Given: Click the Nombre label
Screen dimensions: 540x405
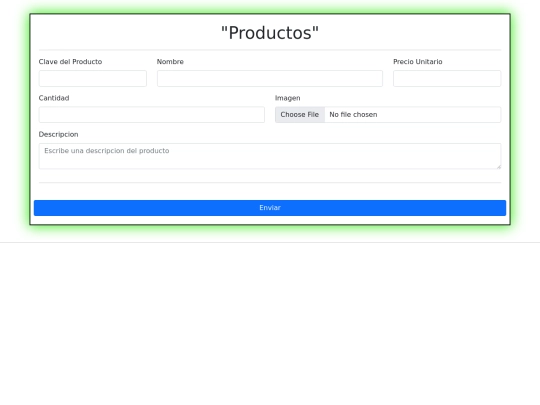Looking at the screenshot, I should (x=170, y=62).
